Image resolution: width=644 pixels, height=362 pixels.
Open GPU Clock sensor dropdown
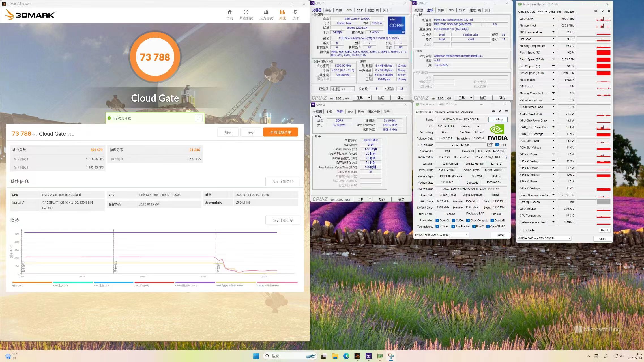click(x=553, y=18)
